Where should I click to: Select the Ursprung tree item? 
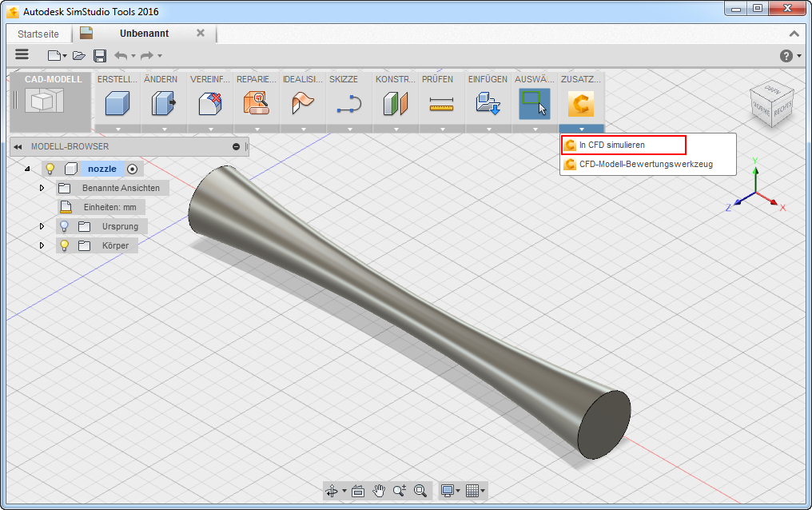point(120,226)
